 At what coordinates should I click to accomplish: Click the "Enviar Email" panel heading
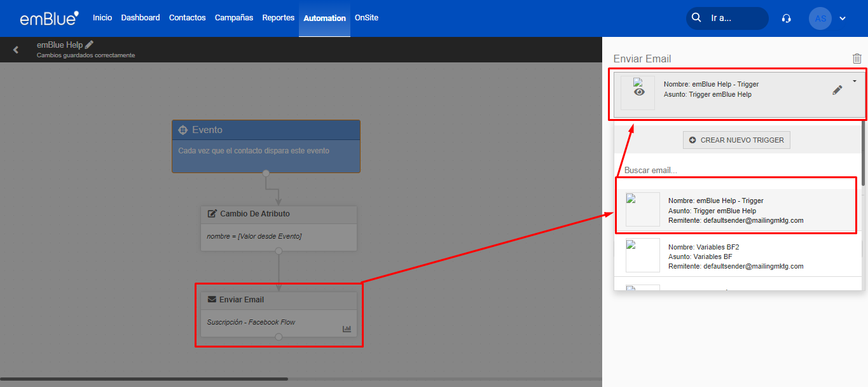[642, 59]
